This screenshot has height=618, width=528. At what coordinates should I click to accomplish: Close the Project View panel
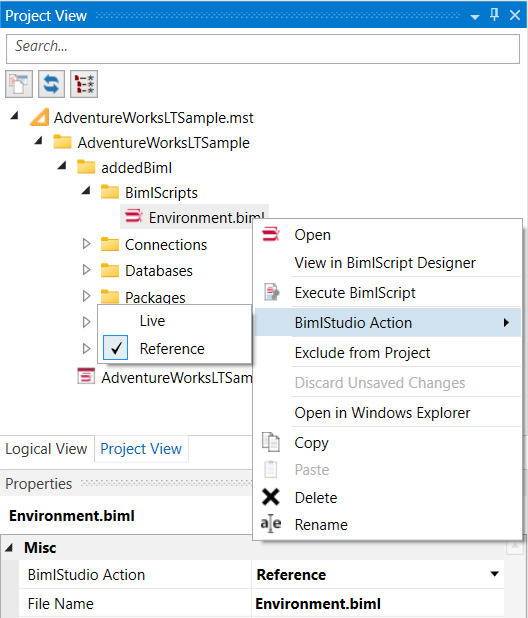(515, 15)
